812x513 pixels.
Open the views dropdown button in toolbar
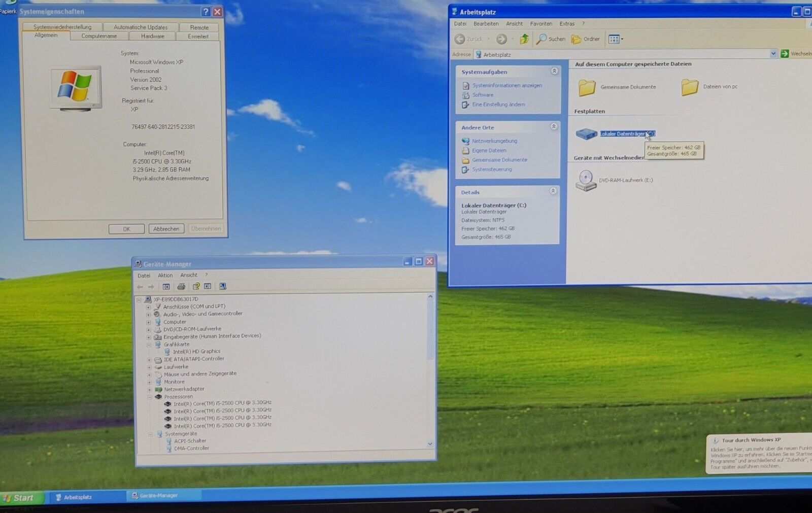coord(616,39)
